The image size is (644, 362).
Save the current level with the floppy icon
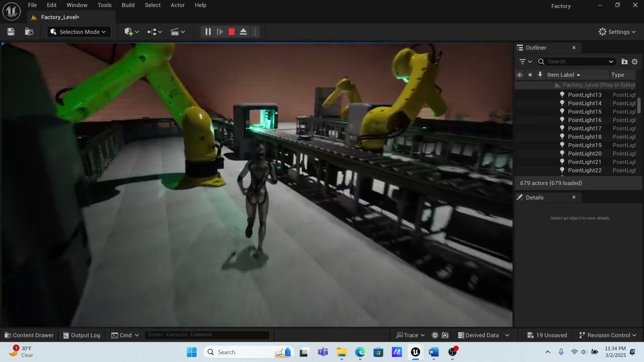(11, 32)
